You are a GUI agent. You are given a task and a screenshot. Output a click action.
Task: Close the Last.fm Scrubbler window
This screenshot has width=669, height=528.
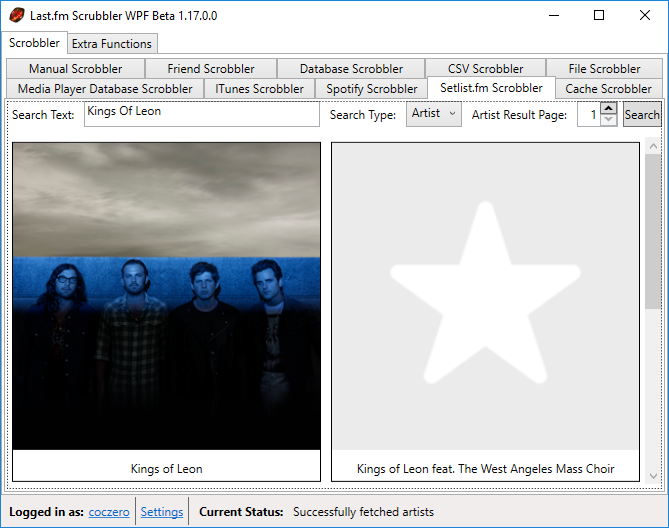coord(645,15)
